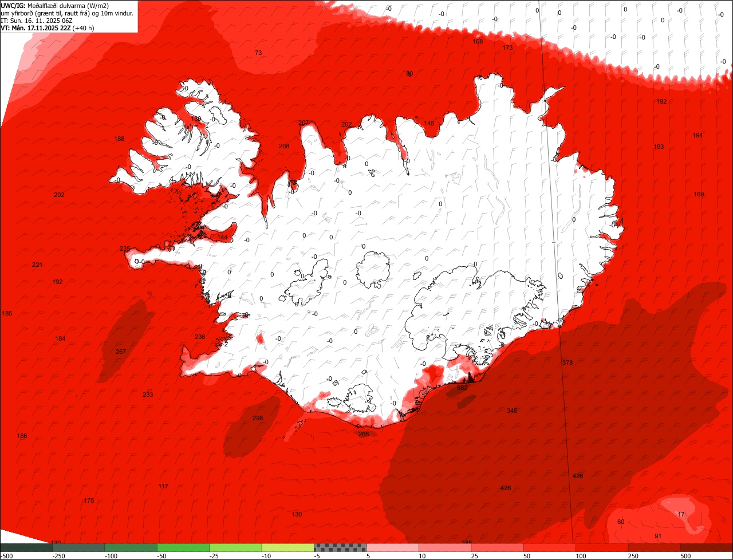Viewport: 733px width, 560px height.
Task: Select the line mentioning '10m vindur'
Action: (68, 13)
